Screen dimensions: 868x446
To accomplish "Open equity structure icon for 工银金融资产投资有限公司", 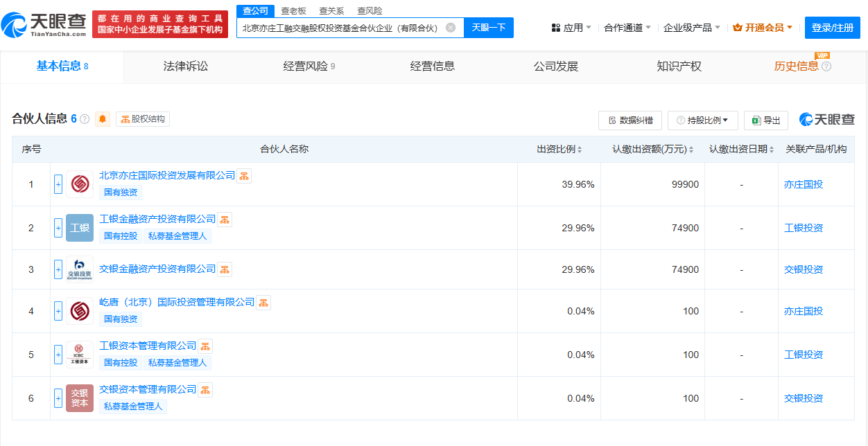I will pyautogui.click(x=225, y=220).
